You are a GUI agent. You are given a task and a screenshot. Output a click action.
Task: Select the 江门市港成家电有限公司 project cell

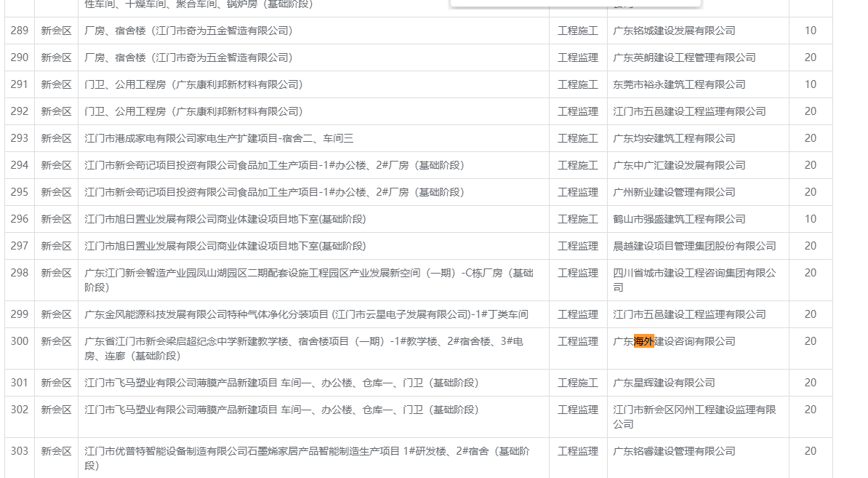coord(219,138)
